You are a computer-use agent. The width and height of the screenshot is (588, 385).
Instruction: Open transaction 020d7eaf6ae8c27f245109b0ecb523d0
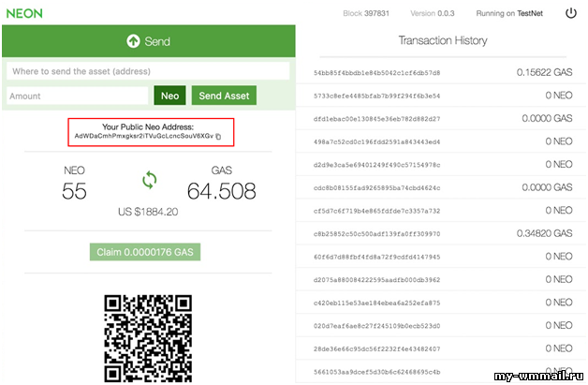click(x=377, y=326)
